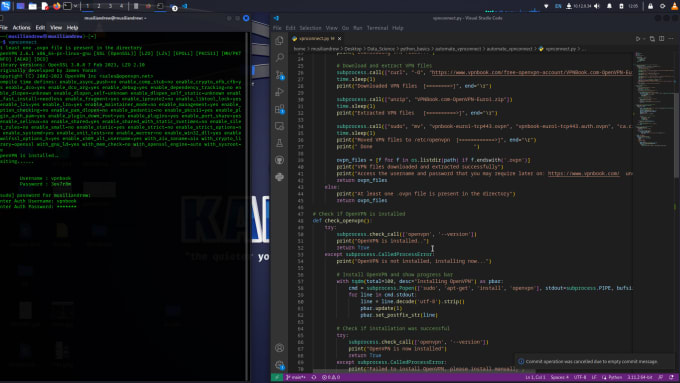This screenshot has height=383, width=680.
Task: Open terminal window View menu
Action: pyautogui.click(x=56, y=27)
